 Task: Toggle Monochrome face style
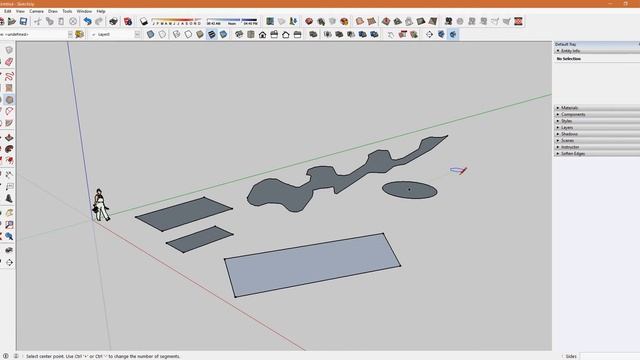point(223,34)
